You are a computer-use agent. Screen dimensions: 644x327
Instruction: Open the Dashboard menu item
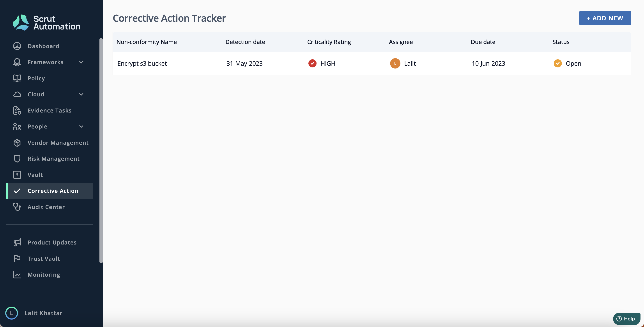50,46
